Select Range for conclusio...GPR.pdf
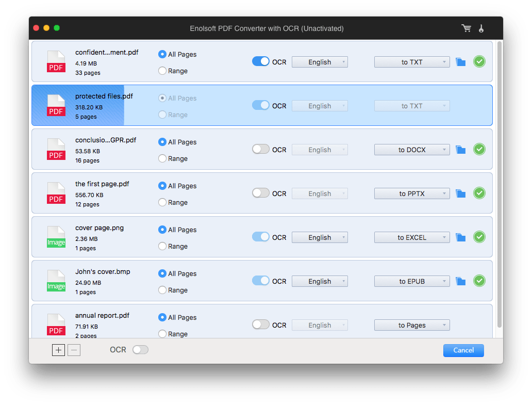This screenshot has height=405, width=532. pos(162,158)
